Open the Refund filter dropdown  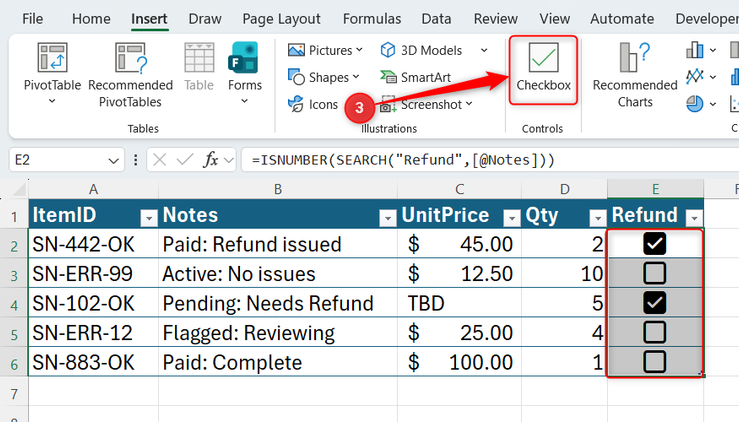point(694,218)
